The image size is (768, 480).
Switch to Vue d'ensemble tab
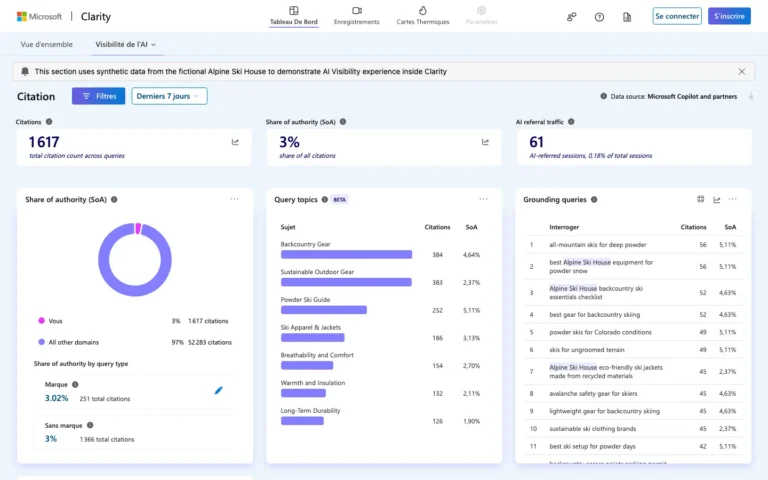click(47, 44)
